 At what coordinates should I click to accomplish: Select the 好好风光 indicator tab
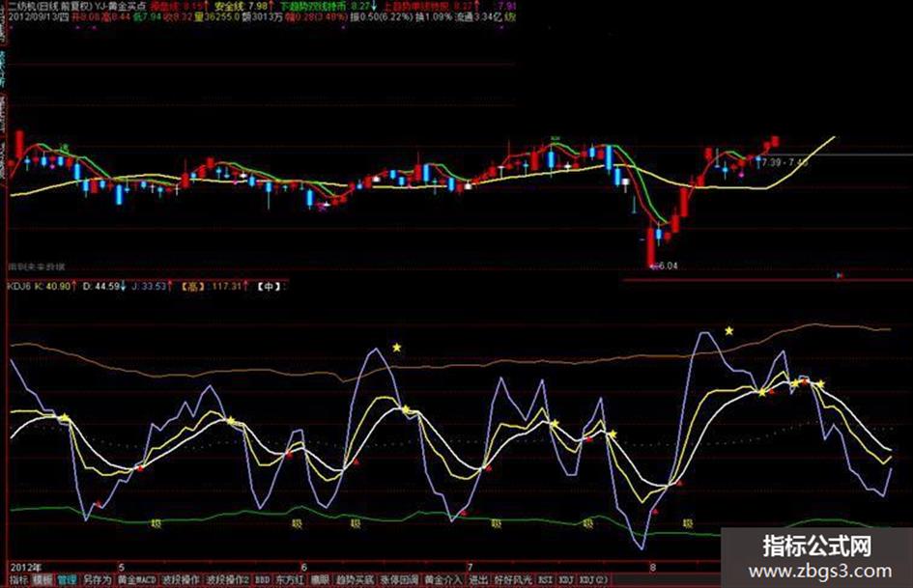point(513,580)
